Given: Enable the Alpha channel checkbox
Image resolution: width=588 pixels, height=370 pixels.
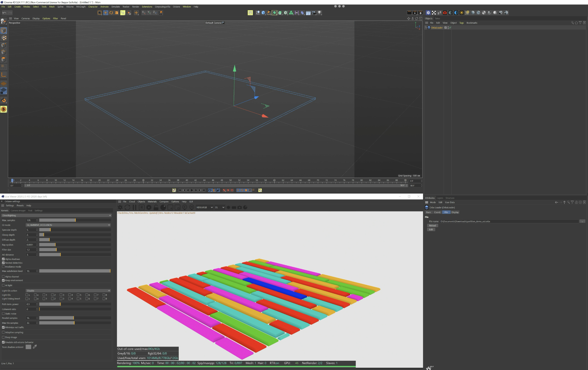Looking at the screenshot, I should 3,277.
